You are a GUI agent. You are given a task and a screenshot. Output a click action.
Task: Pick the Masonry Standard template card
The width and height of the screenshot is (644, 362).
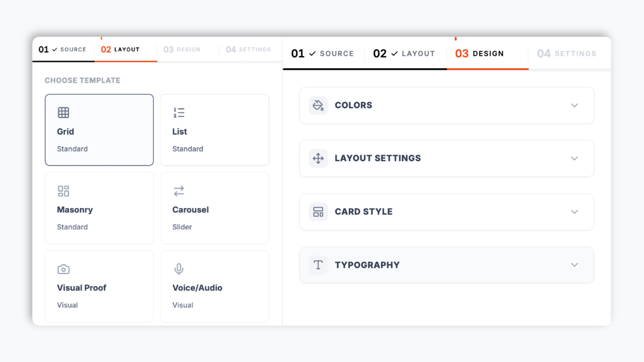(99, 208)
